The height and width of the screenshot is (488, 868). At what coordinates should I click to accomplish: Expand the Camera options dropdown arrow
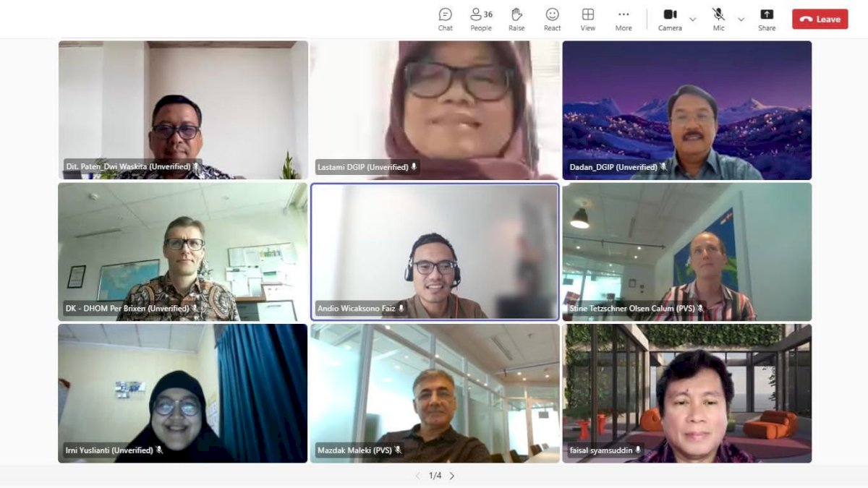(x=693, y=20)
